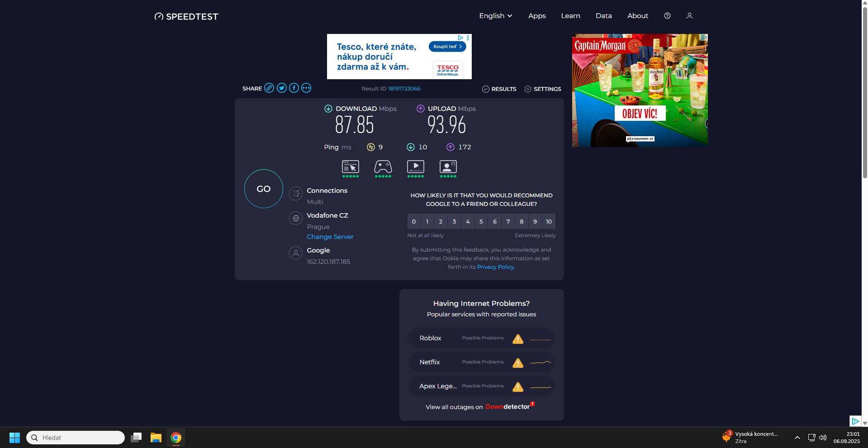Click Netflix warning triangle icon
This screenshot has height=448, width=868.
coord(518,363)
